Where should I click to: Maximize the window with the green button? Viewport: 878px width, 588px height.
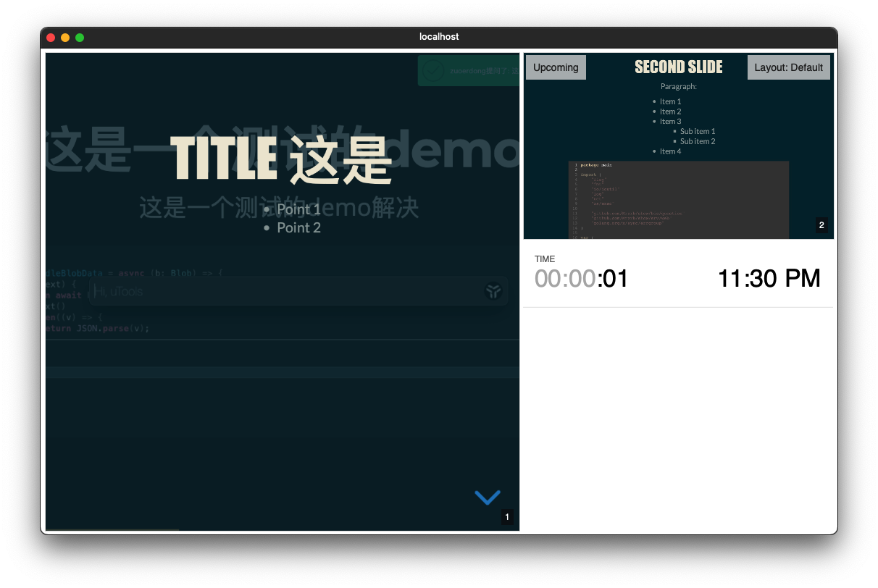(80, 38)
